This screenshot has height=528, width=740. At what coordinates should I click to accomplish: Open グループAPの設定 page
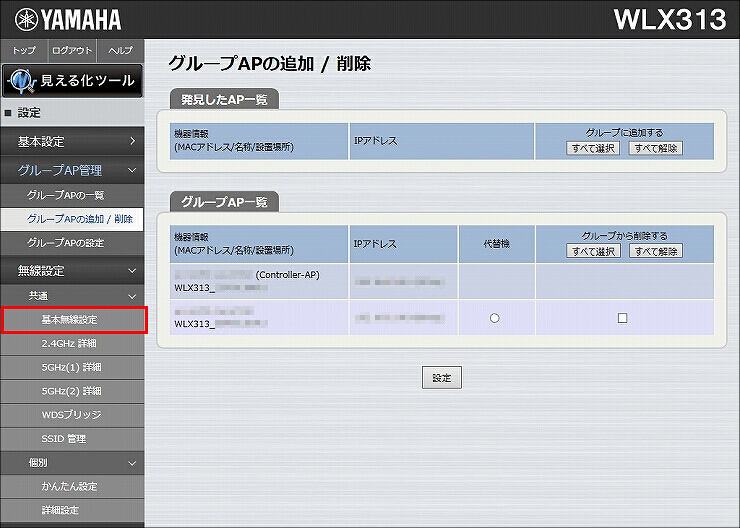(x=72, y=243)
